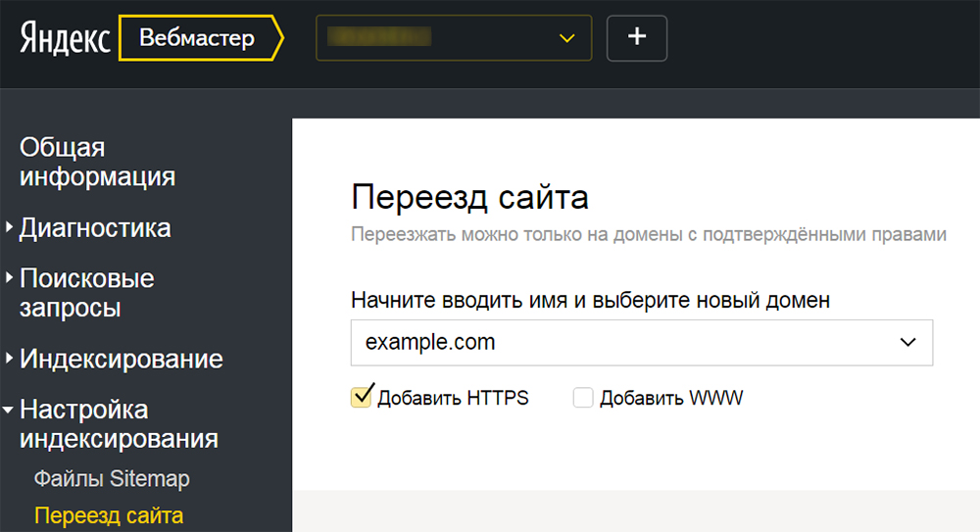
Task: Click the Индексирование menu label
Action: pyautogui.click(x=121, y=360)
